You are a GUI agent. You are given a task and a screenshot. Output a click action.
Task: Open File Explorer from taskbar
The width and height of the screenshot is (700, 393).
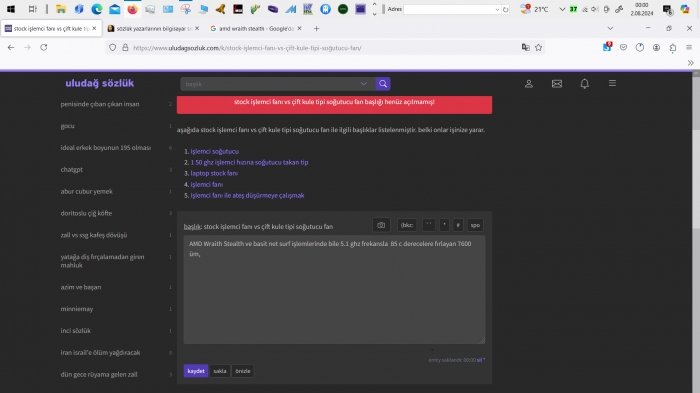pyautogui.click(x=61, y=9)
